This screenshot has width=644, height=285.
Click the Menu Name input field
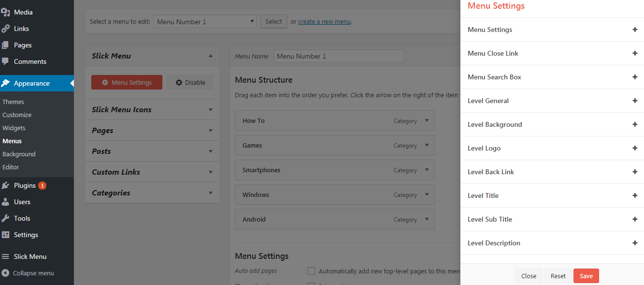pyautogui.click(x=339, y=56)
